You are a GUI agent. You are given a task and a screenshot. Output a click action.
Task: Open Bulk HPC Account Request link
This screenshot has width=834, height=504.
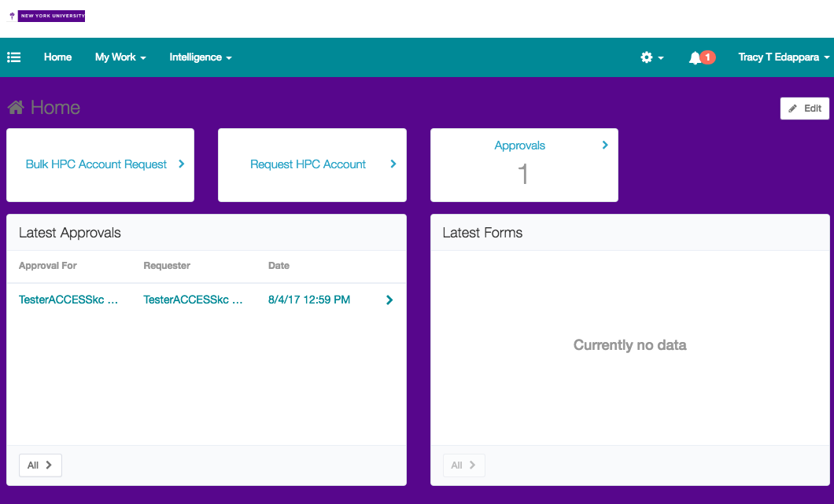point(96,164)
